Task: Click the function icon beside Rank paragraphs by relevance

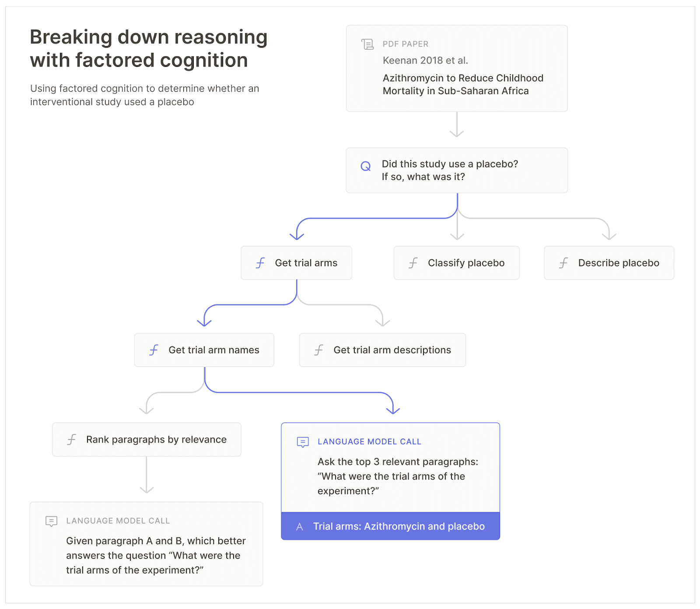Action: pyautogui.click(x=72, y=440)
